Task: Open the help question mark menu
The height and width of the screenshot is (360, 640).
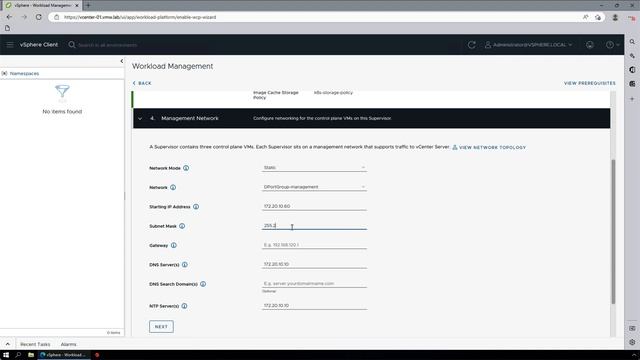Action: coord(612,45)
